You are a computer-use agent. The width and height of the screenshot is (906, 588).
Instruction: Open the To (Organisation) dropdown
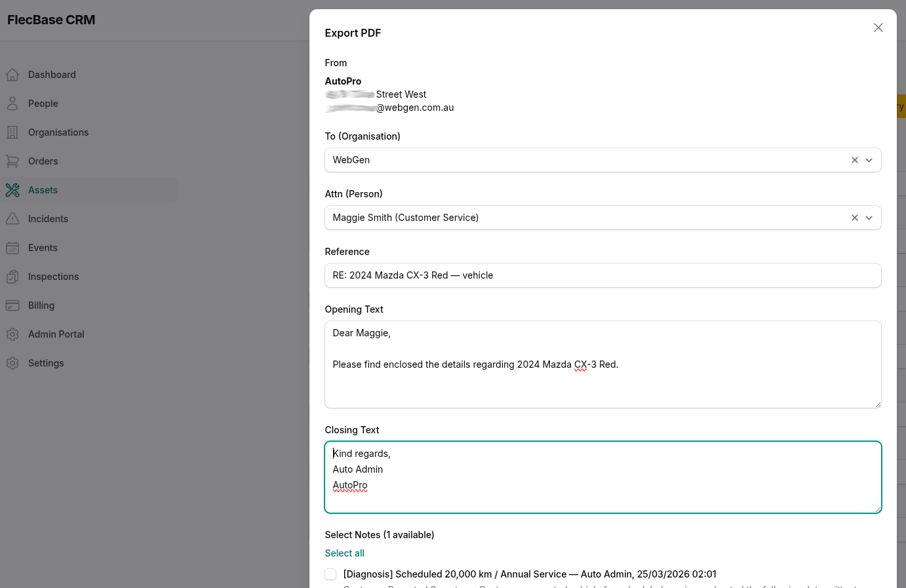869,160
